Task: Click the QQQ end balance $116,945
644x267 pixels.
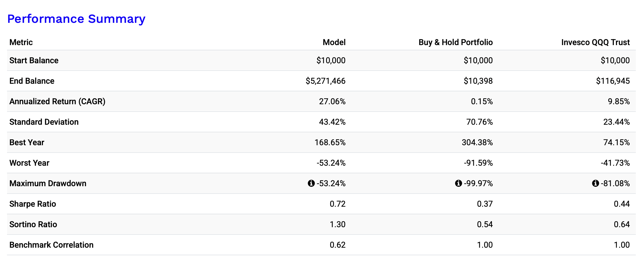Action: 613,81
